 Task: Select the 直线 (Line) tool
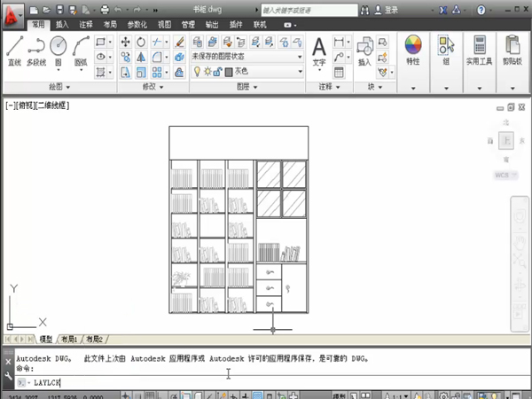click(14, 51)
